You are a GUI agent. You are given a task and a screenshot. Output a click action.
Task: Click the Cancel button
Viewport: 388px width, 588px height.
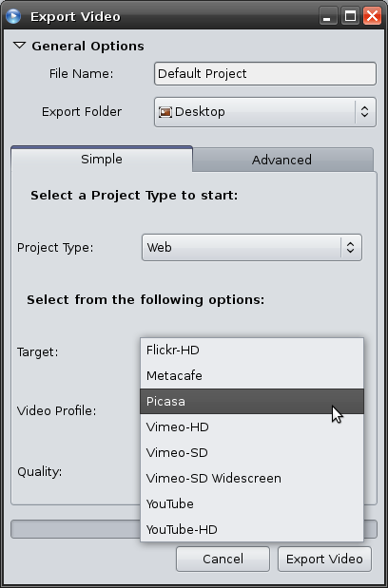[223, 560]
